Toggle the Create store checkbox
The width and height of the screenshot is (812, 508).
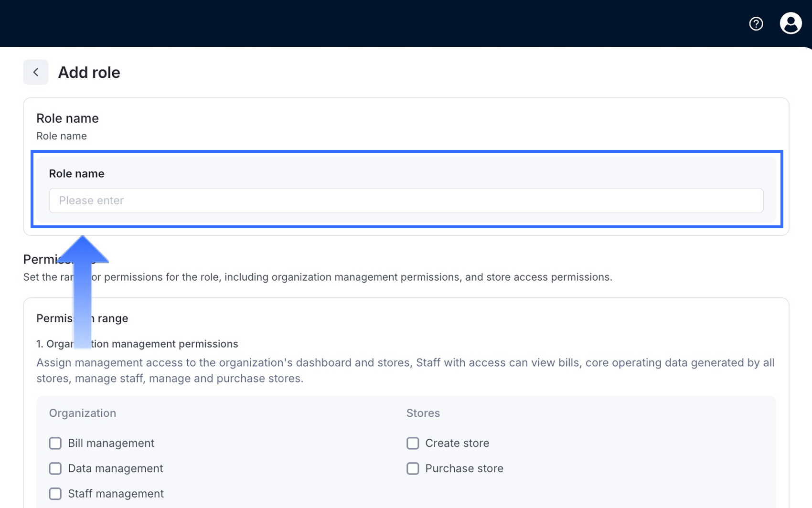coord(413,443)
